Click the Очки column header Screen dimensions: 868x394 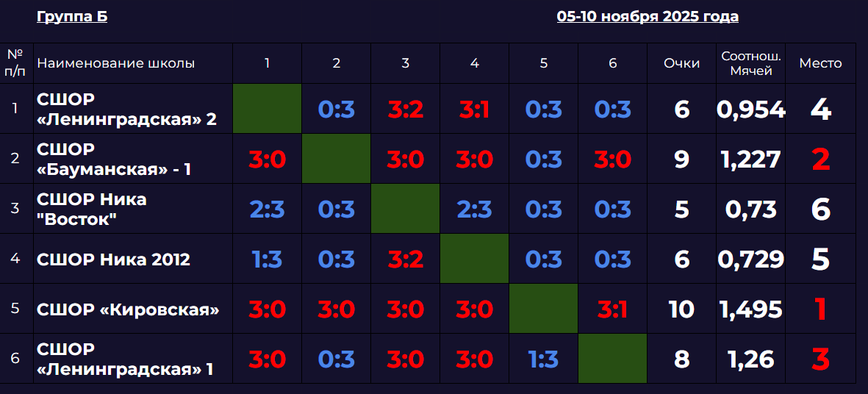pos(681,63)
